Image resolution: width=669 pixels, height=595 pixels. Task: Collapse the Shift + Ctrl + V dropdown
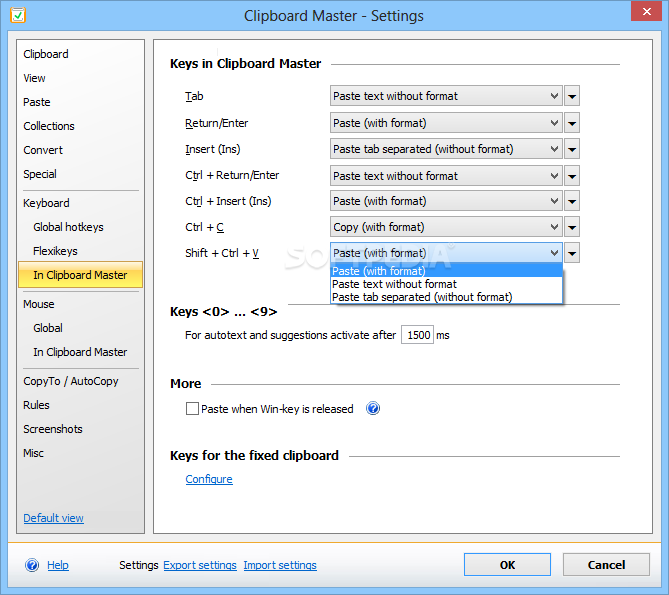(x=446, y=253)
